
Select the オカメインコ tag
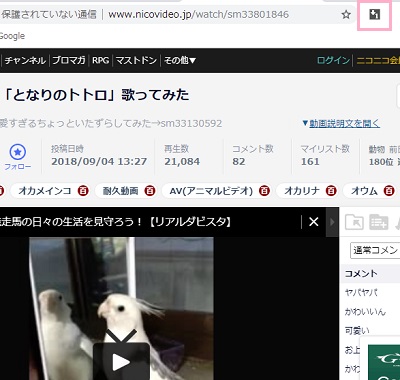45,191
